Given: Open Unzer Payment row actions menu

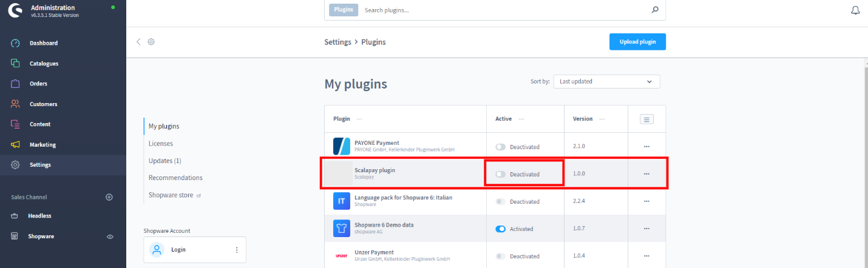Looking at the screenshot, I should (x=646, y=256).
